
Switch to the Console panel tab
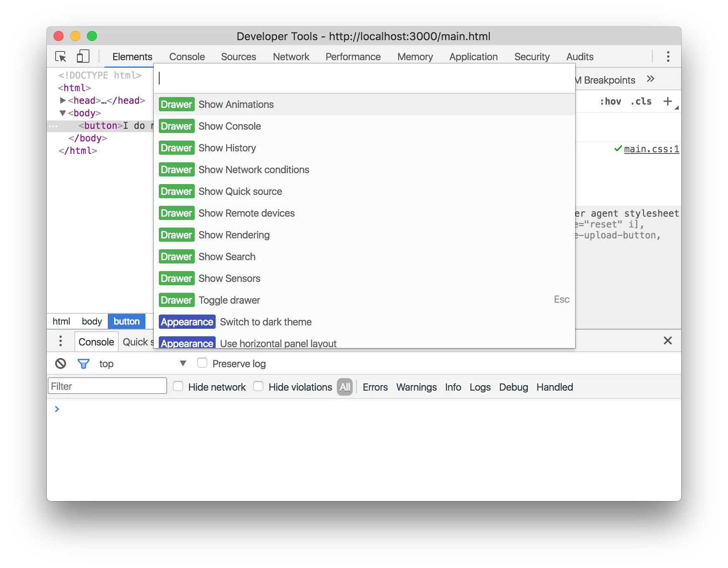187,56
